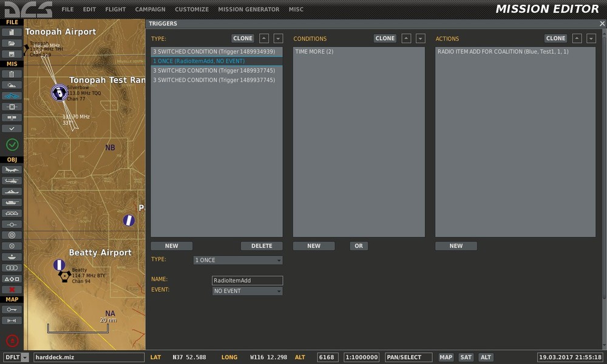
Task: Delete the selected trigger with DELETE button
Action: coord(262,246)
